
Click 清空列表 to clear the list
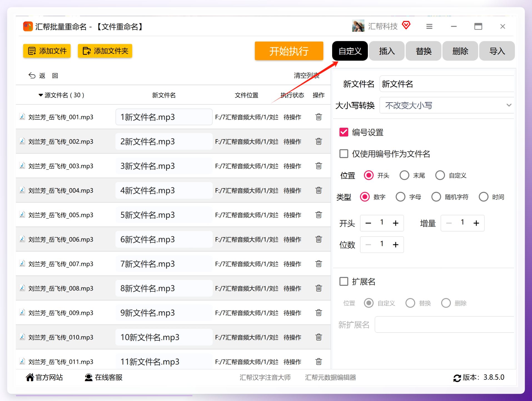[x=307, y=75]
